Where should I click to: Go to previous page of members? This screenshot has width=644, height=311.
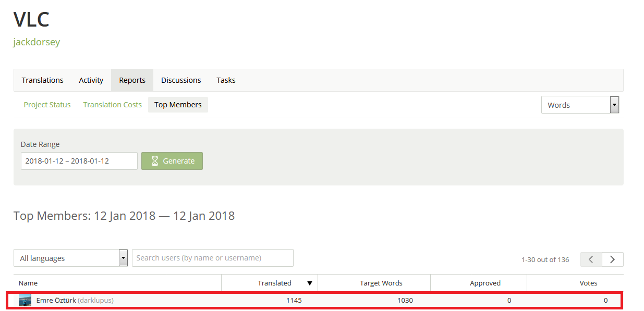point(591,259)
